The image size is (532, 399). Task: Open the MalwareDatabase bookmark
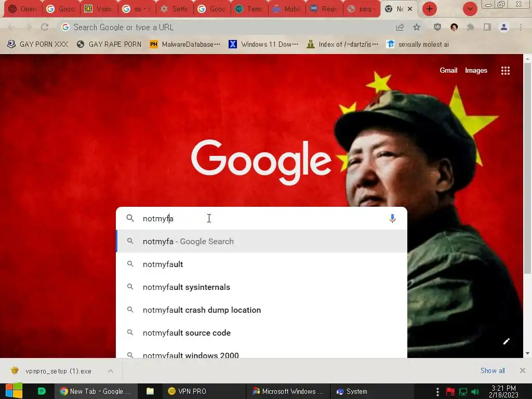[185, 45]
